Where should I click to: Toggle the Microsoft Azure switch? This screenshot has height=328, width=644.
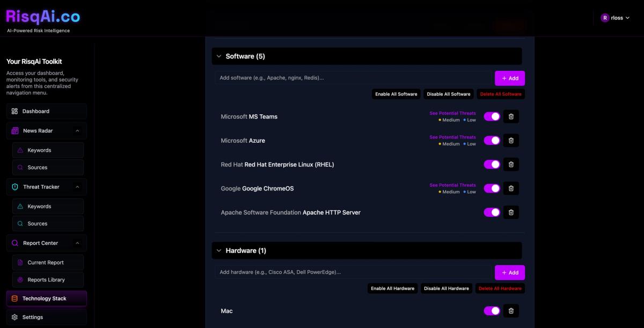coord(492,141)
